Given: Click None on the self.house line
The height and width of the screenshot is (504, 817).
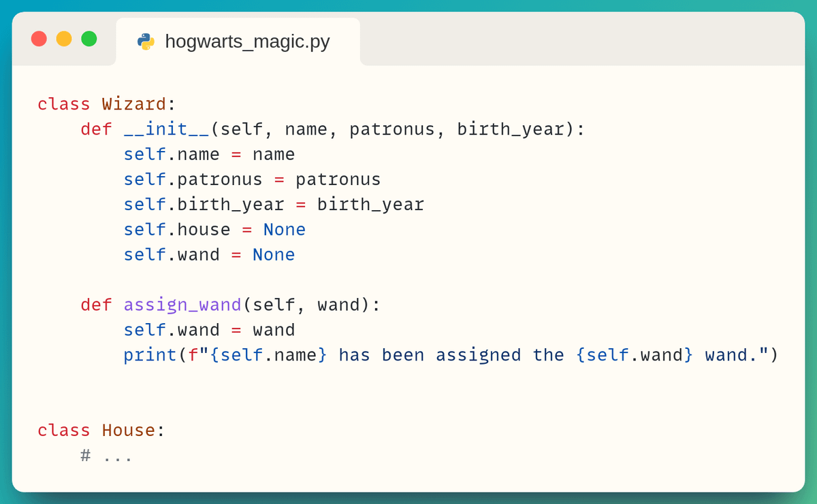Looking at the screenshot, I should 284,230.
